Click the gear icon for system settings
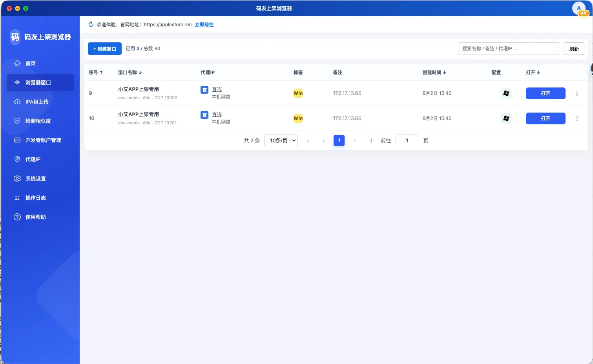 [x=17, y=178]
